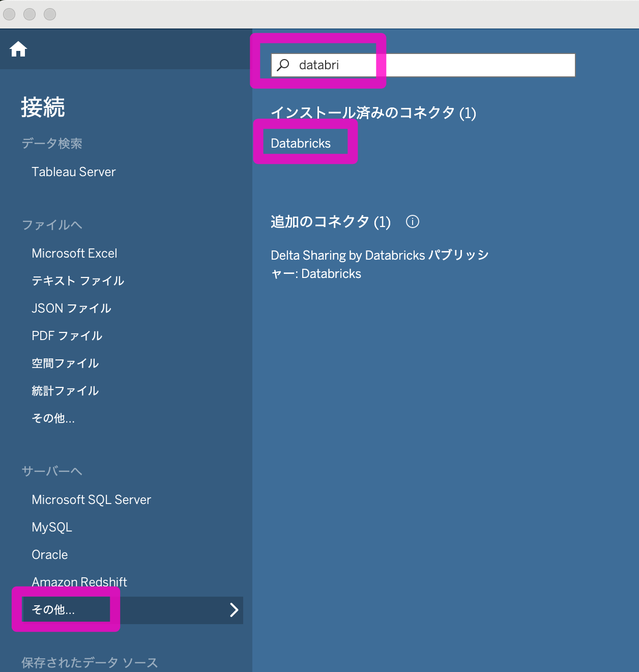639x672 pixels.
Task: Click サーバーへ section label
Action: (x=52, y=471)
